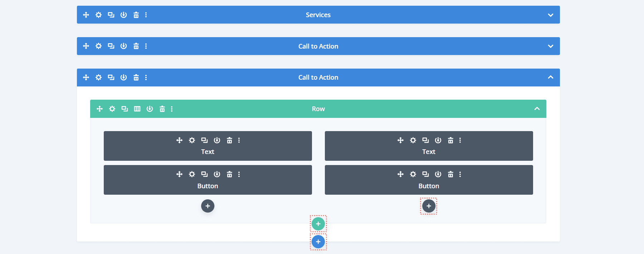Toggle power icon on Services section
Screen dimensions: 644x254
tap(123, 15)
